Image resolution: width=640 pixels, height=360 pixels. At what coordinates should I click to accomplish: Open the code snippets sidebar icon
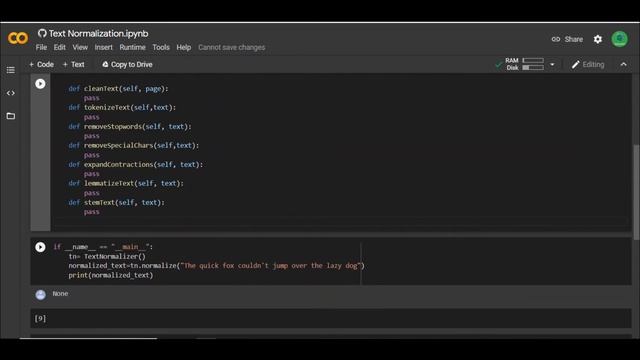pyautogui.click(x=11, y=93)
